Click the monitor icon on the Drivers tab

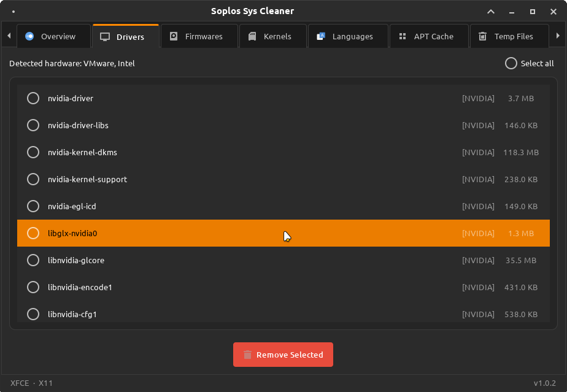(x=105, y=37)
